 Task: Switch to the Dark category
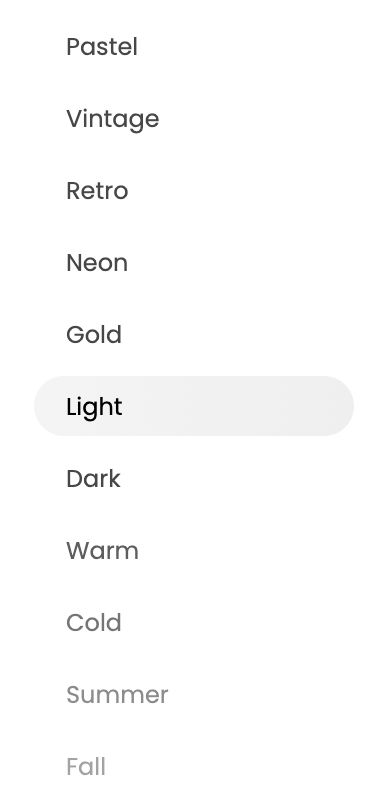pos(194,479)
